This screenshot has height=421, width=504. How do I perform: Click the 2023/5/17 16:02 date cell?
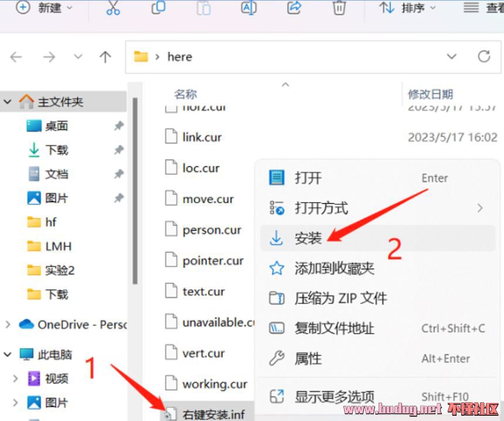click(452, 138)
